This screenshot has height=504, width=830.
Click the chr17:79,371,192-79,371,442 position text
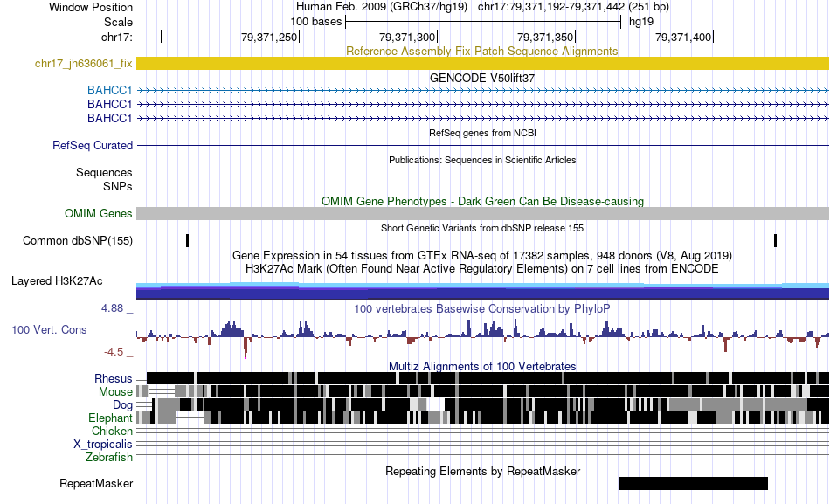(x=573, y=7)
